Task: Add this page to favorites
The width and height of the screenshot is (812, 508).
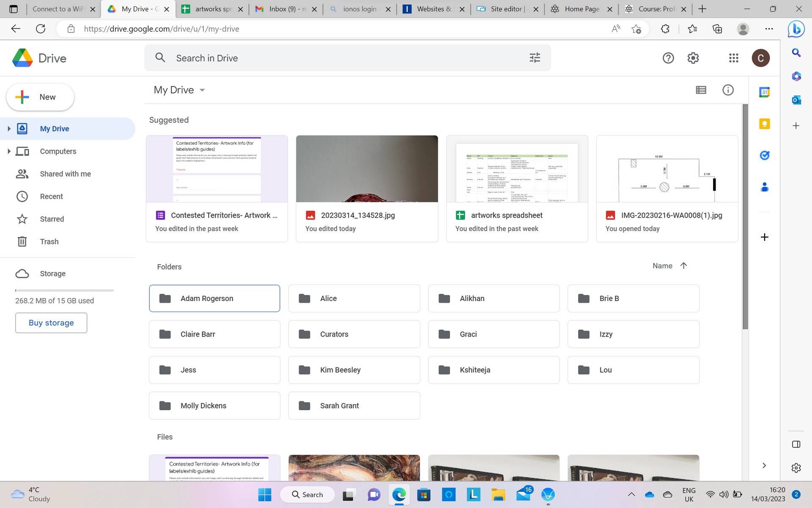Action: (636, 29)
